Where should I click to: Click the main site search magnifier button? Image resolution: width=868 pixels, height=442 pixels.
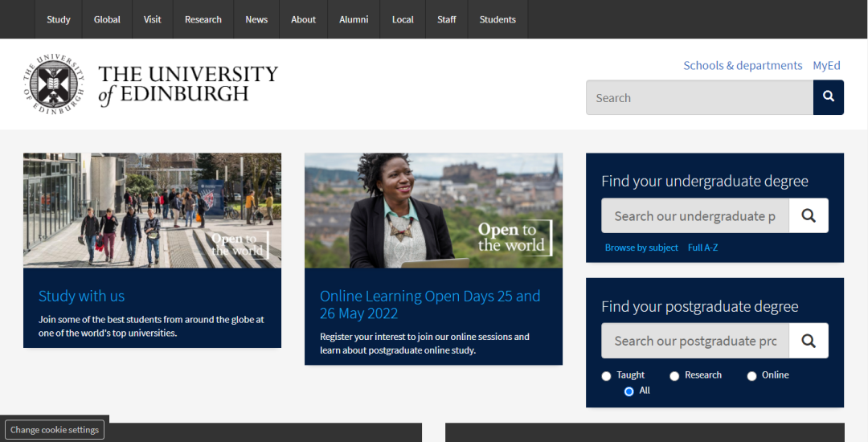click(x=828, y=97)
